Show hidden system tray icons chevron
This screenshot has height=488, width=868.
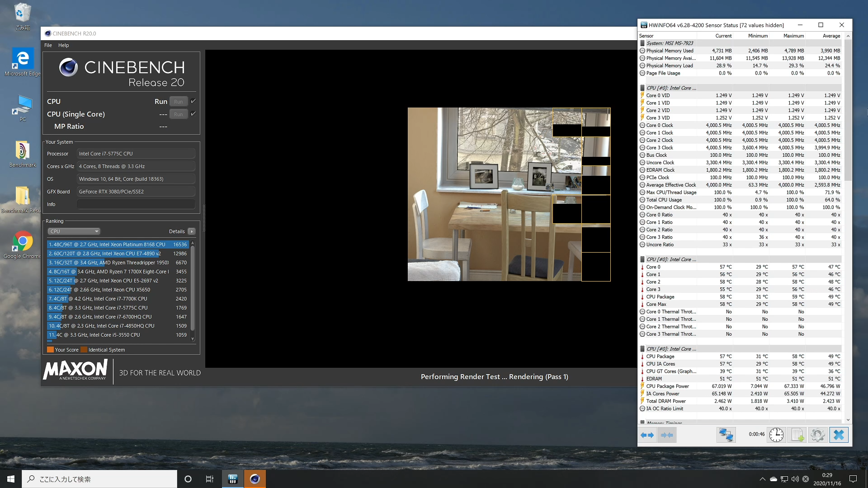[762, 479]
